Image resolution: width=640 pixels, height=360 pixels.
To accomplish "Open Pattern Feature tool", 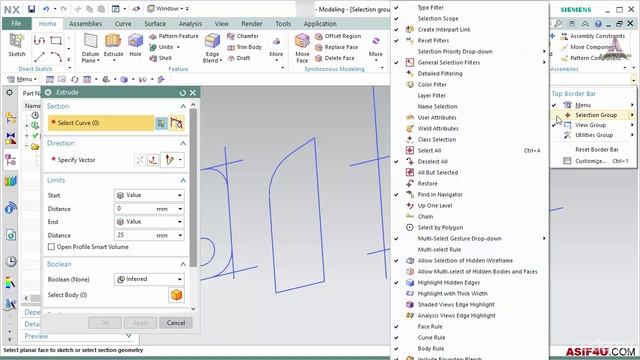I will [x=173, y=36].
